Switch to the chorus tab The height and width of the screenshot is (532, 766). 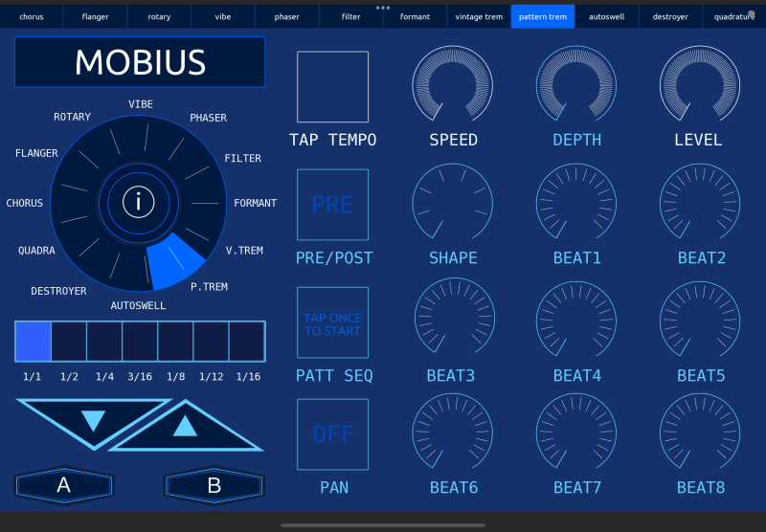[32, 16]
